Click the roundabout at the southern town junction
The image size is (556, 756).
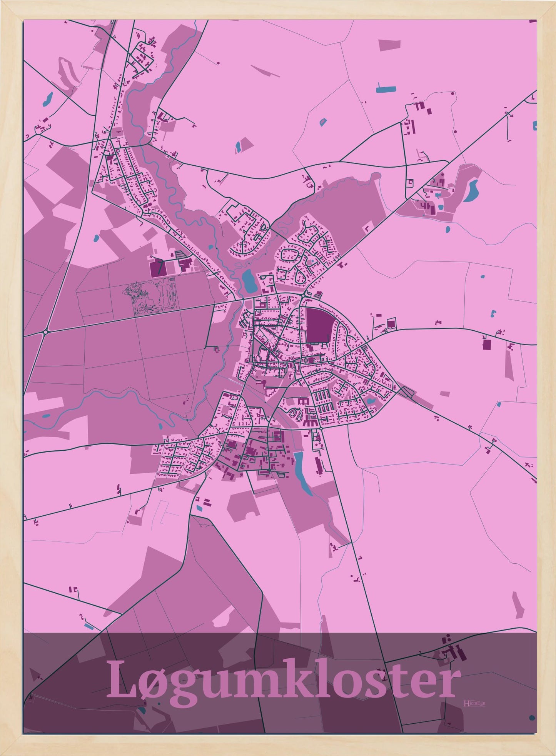point(320,428)
